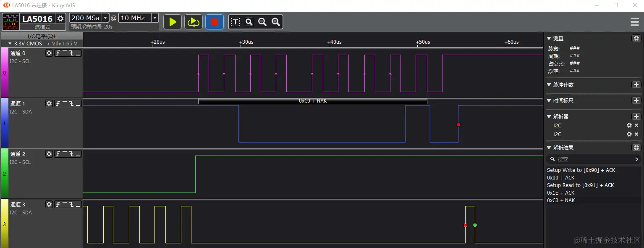
Task: Click the 通道 3 channel name label
Action: point(18,205)
